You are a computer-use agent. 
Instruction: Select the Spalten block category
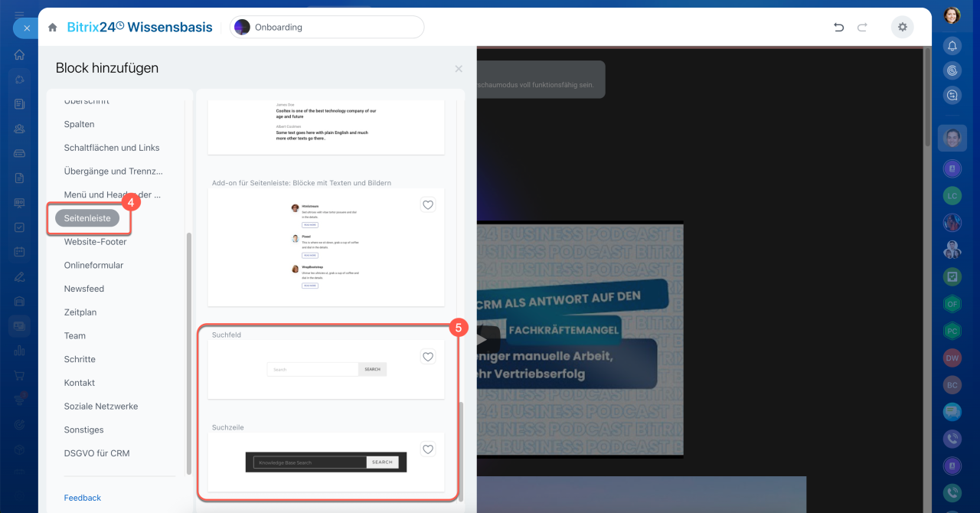[x=80, y=124]
